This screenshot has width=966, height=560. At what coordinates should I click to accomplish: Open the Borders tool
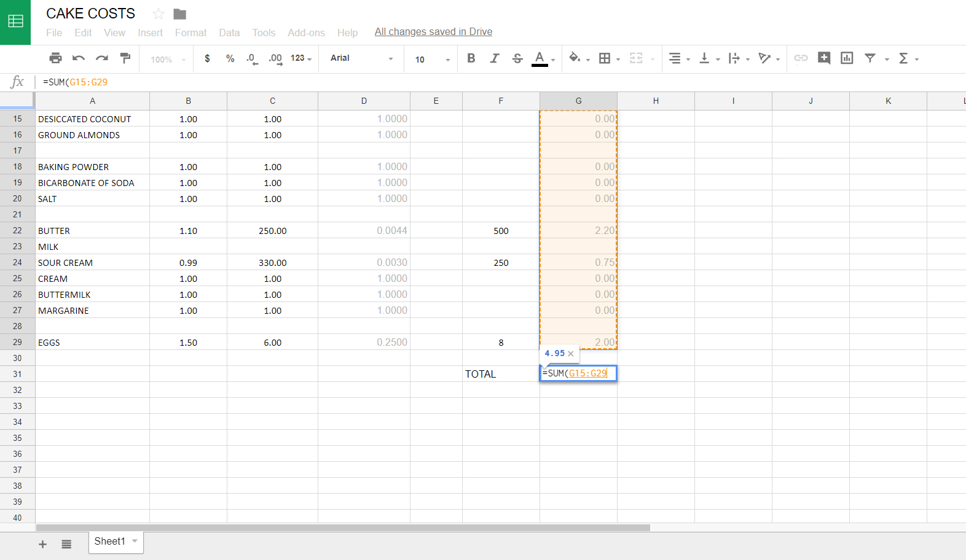coord(605,58)
